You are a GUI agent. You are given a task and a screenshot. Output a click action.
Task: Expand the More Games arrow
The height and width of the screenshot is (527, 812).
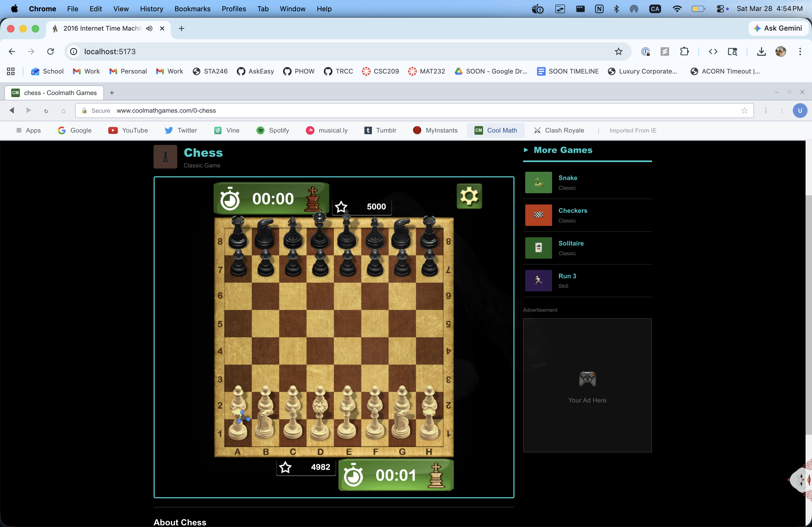526,150
